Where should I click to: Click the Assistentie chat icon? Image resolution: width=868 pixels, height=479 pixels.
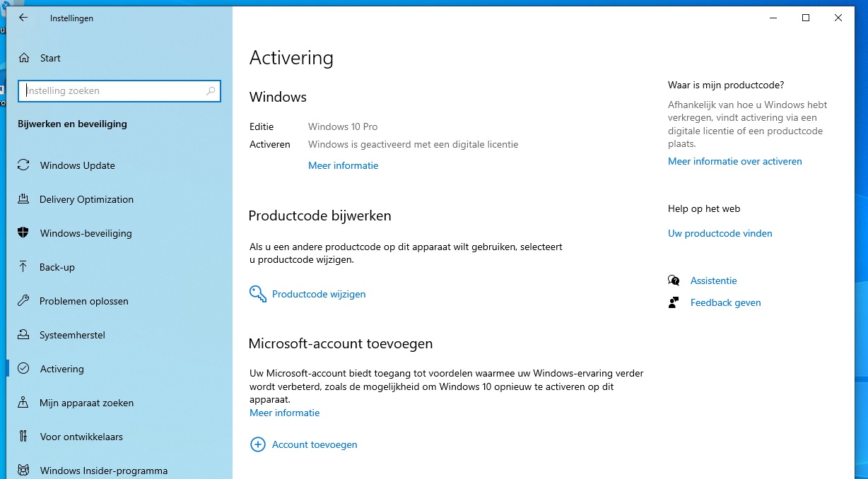coord(674,280)
